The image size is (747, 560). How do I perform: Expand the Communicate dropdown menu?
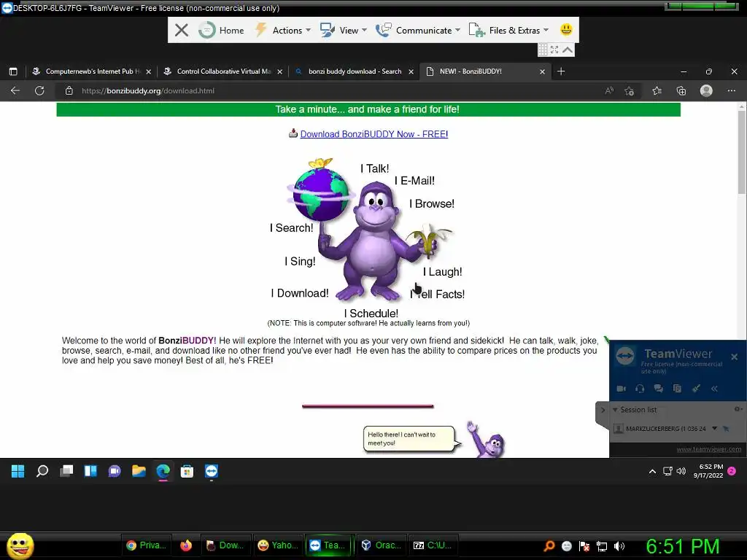[418, 30]
